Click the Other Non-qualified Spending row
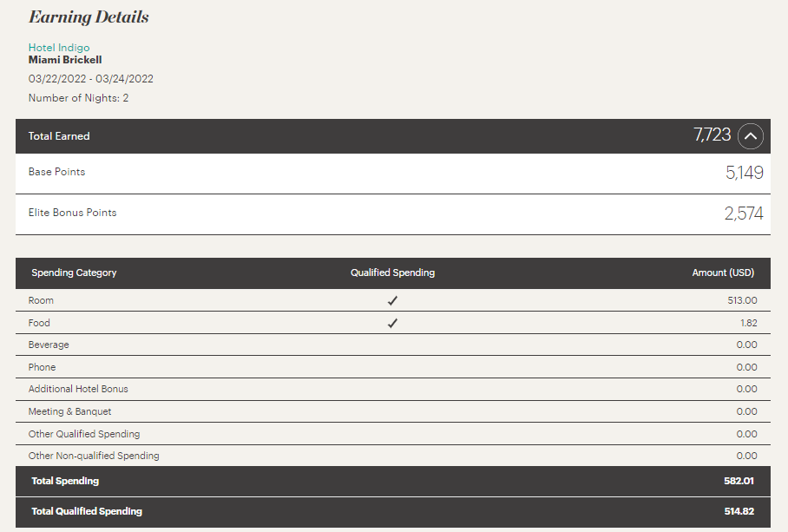This screenshot has width=788, height=532. (x=393, y=456)
